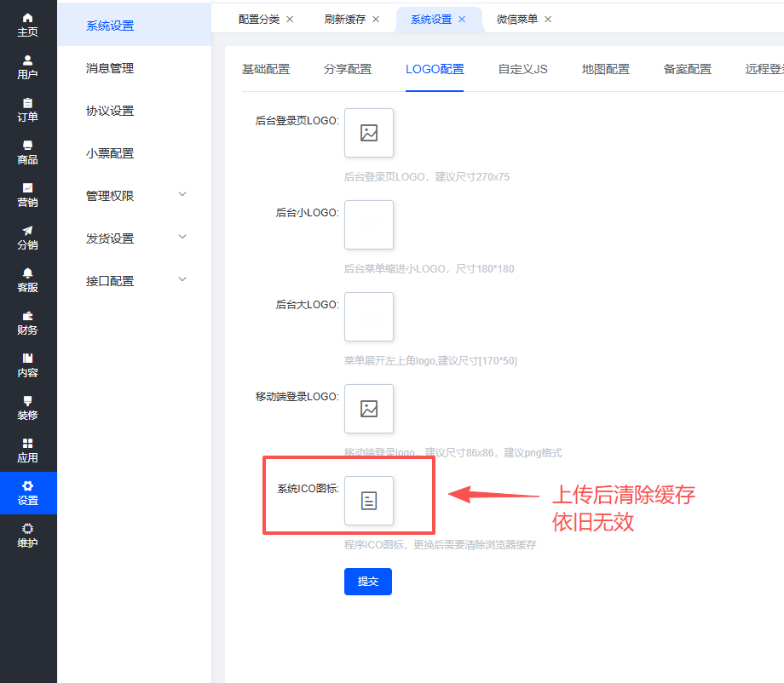Screen dimensions: 784x683
Task: Close the 微信菜单 page tab
Action: click(x=548, y=20)
